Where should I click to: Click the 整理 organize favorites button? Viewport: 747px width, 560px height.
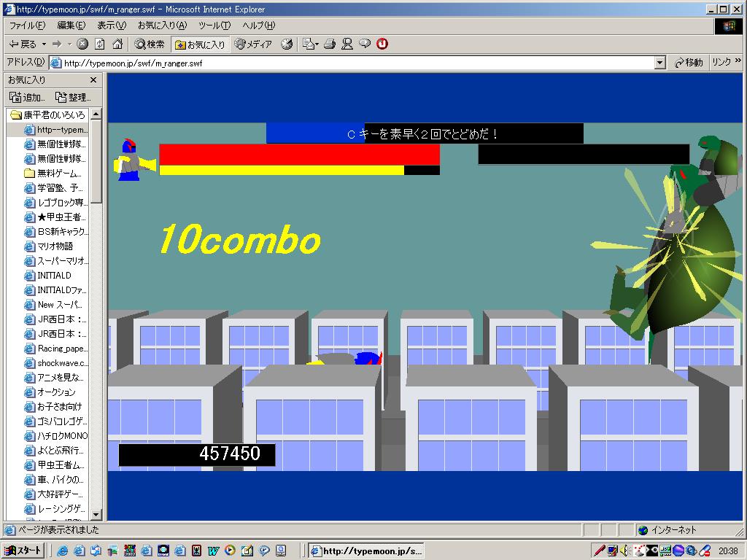pos(72,97)
